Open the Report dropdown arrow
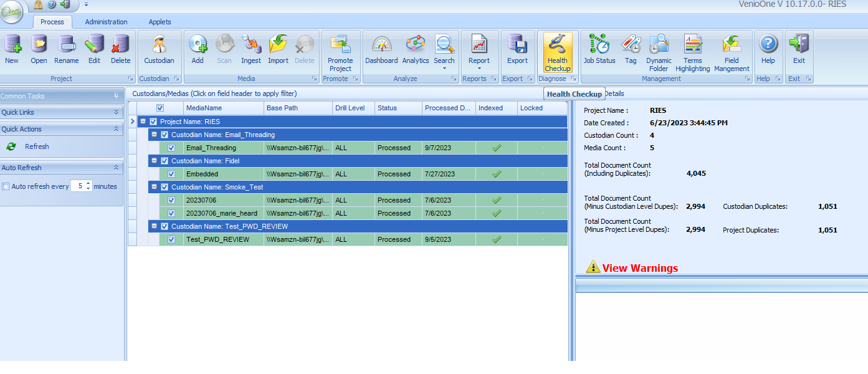Viewport: 868px width, 374px height. pyautogui.click(x=479, y=69)
